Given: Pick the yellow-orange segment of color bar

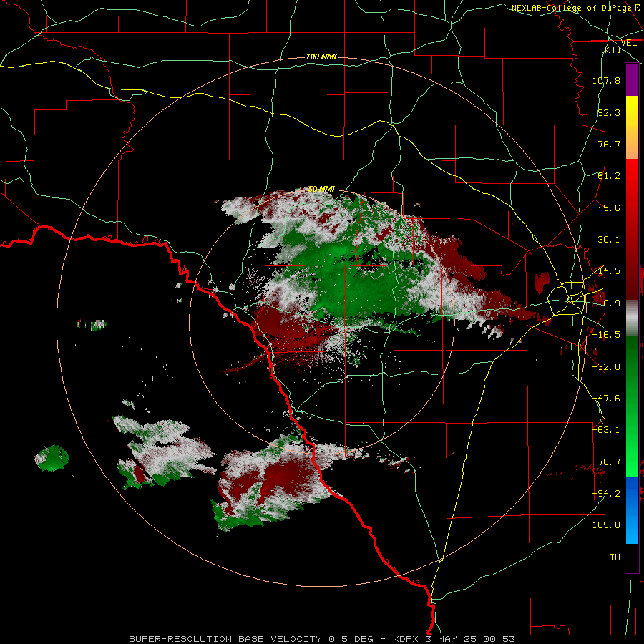Looking at the screenshot, I should pyautogui.click(x=632, y=127).
